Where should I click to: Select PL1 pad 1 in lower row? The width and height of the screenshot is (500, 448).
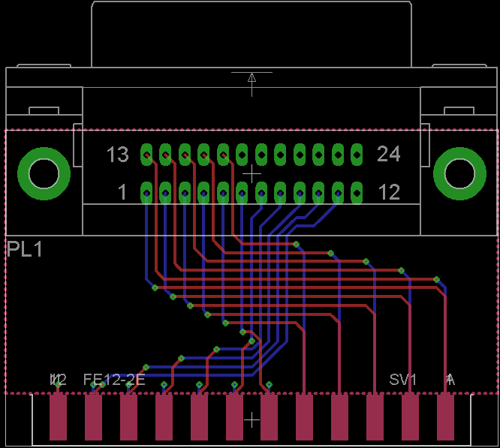pyautogui.click(x=146, y=193)
